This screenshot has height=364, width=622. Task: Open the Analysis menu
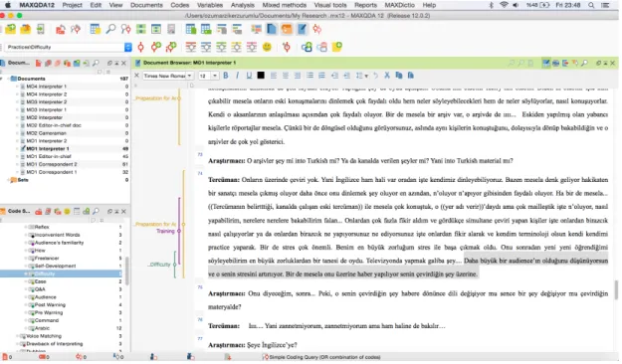click(243, 5)
